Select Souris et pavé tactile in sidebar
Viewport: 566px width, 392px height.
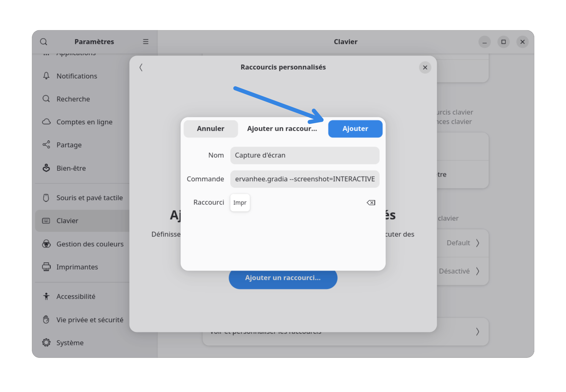tap(89, 198)
